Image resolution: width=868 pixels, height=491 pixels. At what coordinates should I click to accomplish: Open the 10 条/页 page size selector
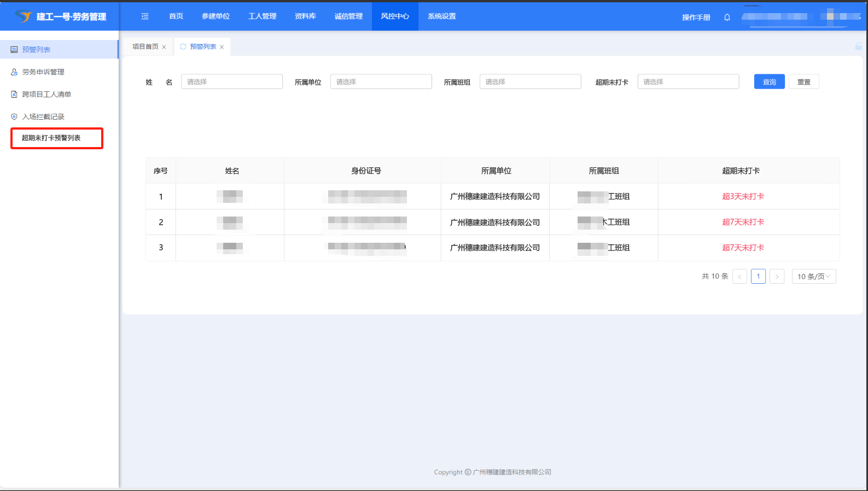813,277
